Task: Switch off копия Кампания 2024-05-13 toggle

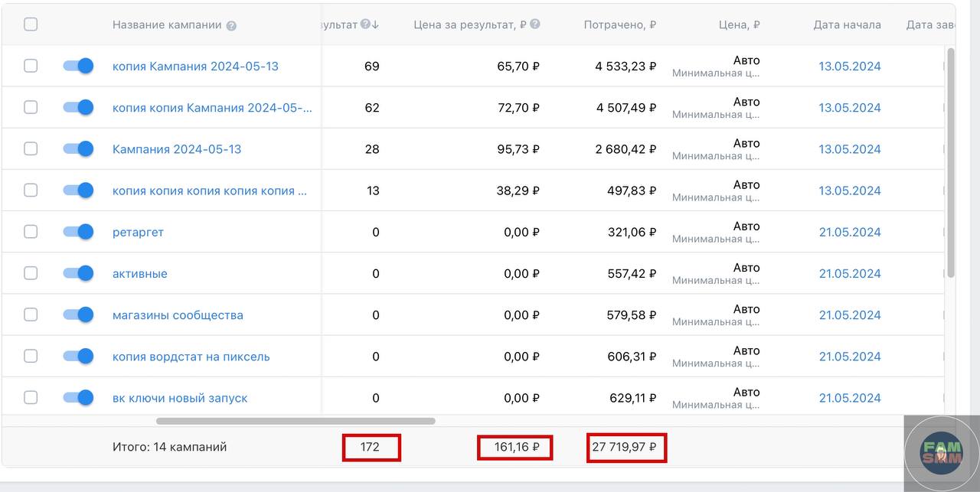Action: click(x=78, y=66)
